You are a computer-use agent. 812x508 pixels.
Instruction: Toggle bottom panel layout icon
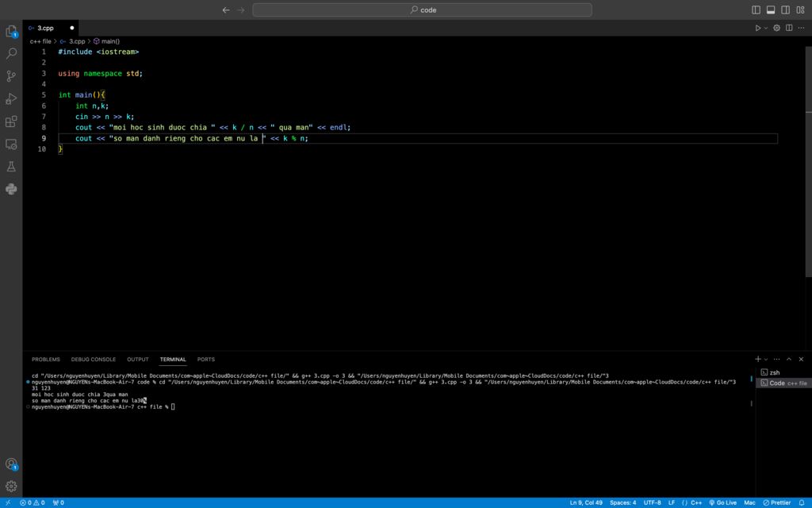[x=771, y=10]
